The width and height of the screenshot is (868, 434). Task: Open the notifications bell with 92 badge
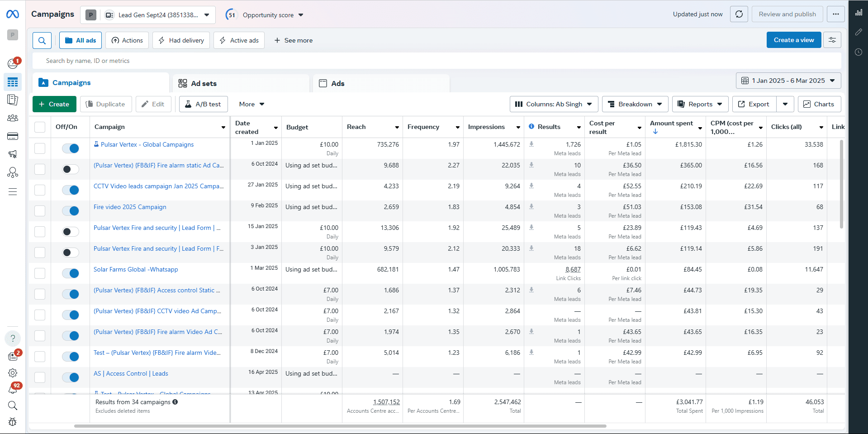coord(13,388)
